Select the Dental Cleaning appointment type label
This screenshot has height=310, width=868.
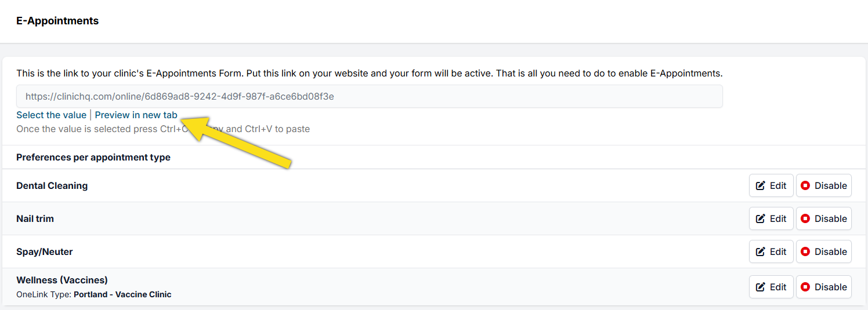coord(52,186)
